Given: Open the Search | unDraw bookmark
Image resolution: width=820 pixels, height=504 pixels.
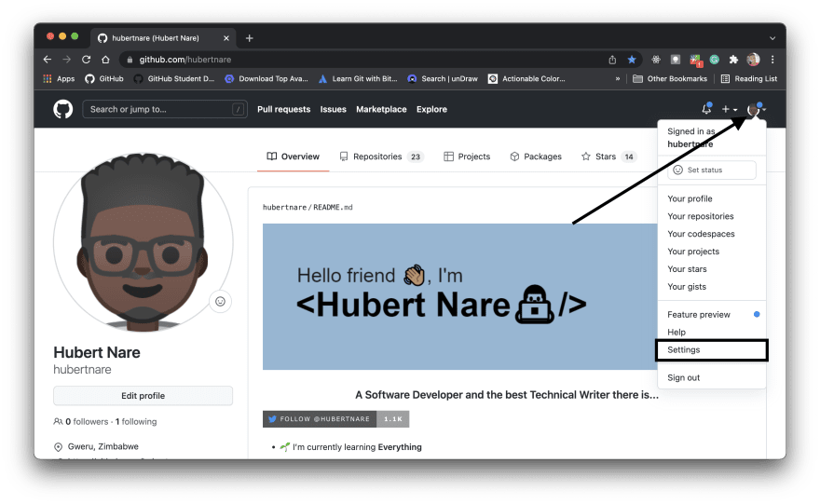Looking at the screenshot, I should [443, 79].
